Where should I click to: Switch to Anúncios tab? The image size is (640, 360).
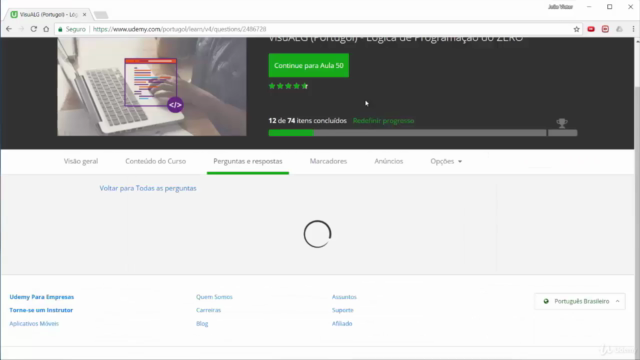[x=389, y=161]
